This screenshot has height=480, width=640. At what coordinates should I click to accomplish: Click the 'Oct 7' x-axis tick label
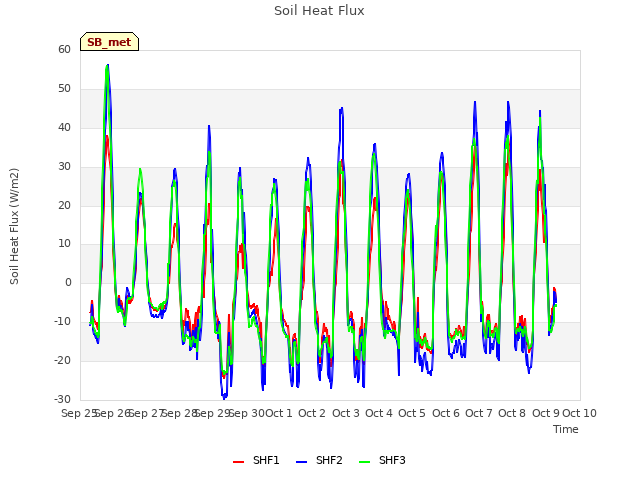pyautogui.click(x=479, y=413)
